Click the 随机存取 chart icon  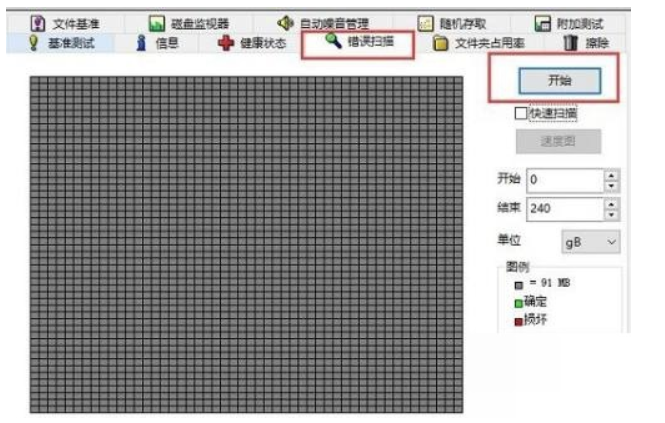425,23
